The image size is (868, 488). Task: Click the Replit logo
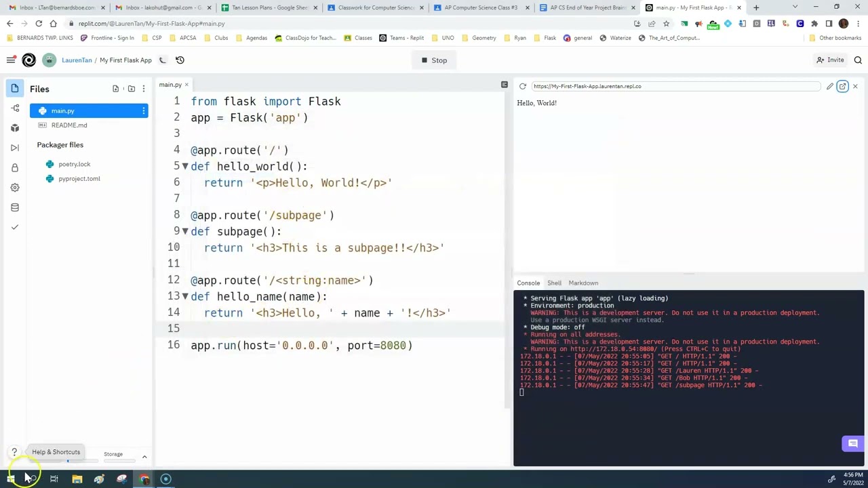coord(29,60)
